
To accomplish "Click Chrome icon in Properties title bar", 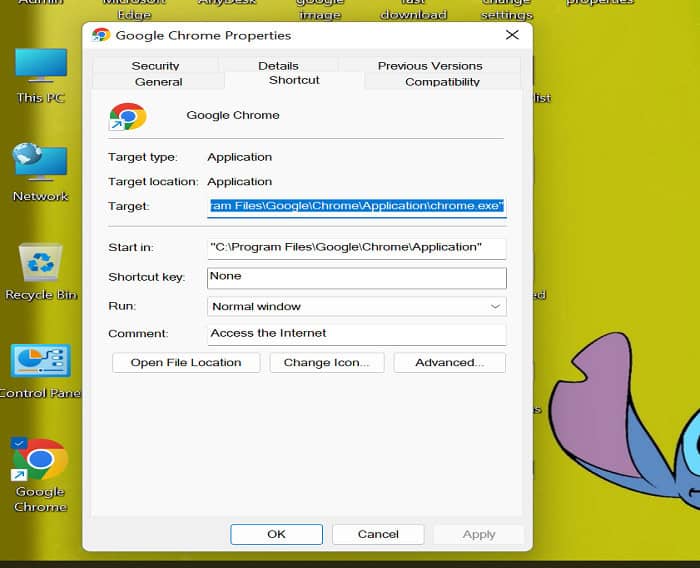I will tap(101, 35).
